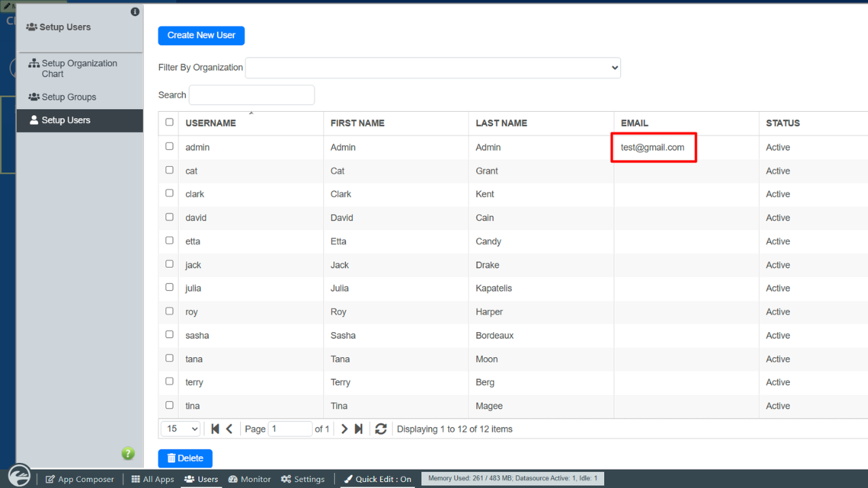Image resolution: width=868 pixels, height=488 pixels.
Task: Click the Create New User button
Action: (x=201, y=35)
